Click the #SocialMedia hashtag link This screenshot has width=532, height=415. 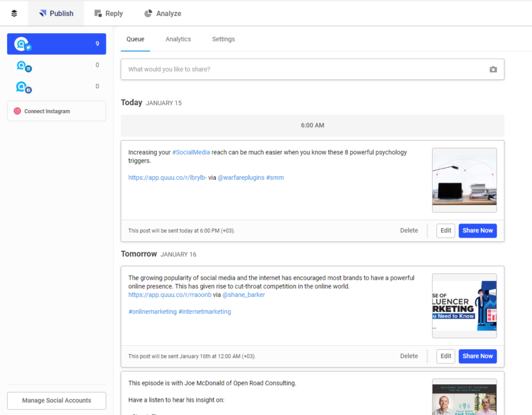(x=191, y=153)
